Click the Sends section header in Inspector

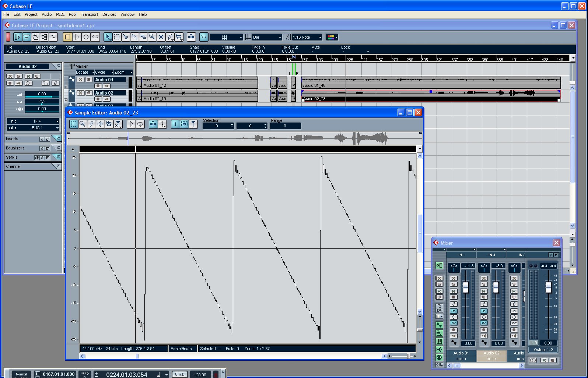pyautogui.click(x=33, y=157)
